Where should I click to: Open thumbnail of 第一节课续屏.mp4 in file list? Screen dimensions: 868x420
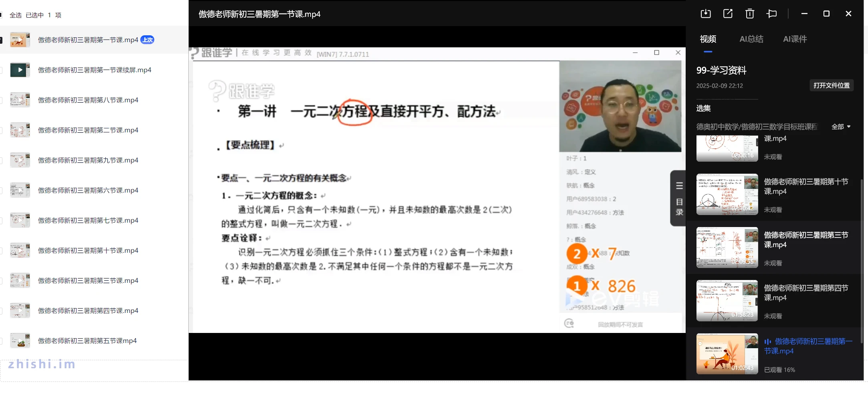20,70
